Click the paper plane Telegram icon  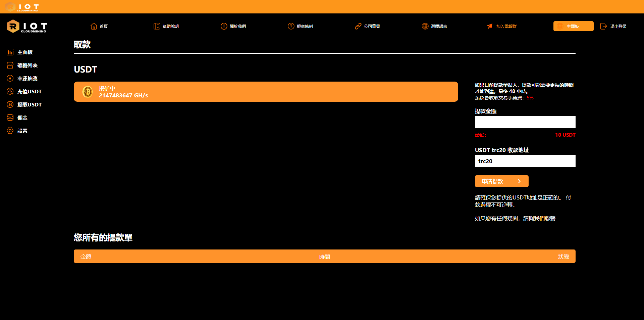coord(490,26)
